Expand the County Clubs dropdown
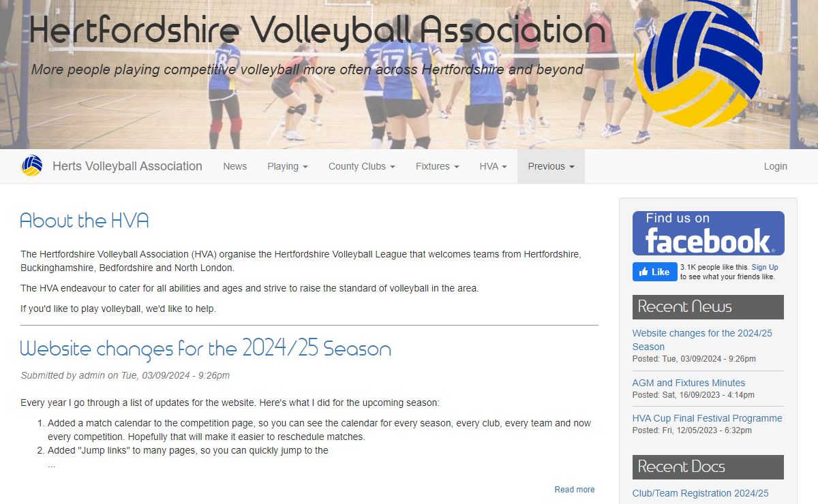The width and height of the screenshot is (818, 504). point(361,166)
